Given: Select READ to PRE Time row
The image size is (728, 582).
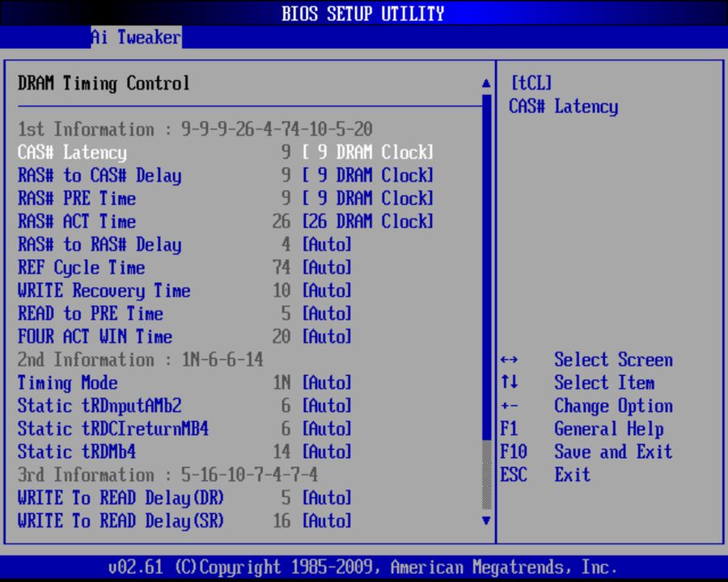Looking at the screenshot, I should (91, 314).
